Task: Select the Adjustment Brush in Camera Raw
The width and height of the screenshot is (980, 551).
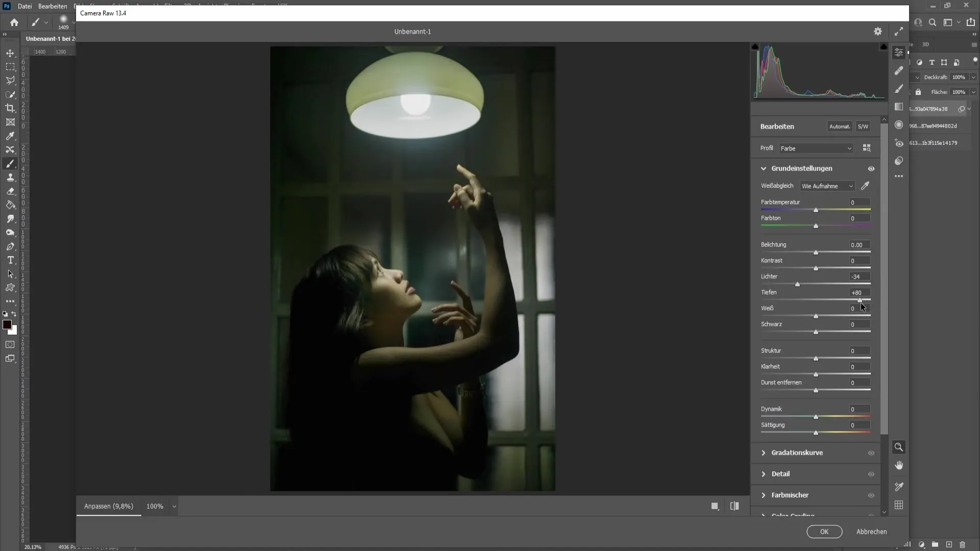Action: [x=899, y=89]
